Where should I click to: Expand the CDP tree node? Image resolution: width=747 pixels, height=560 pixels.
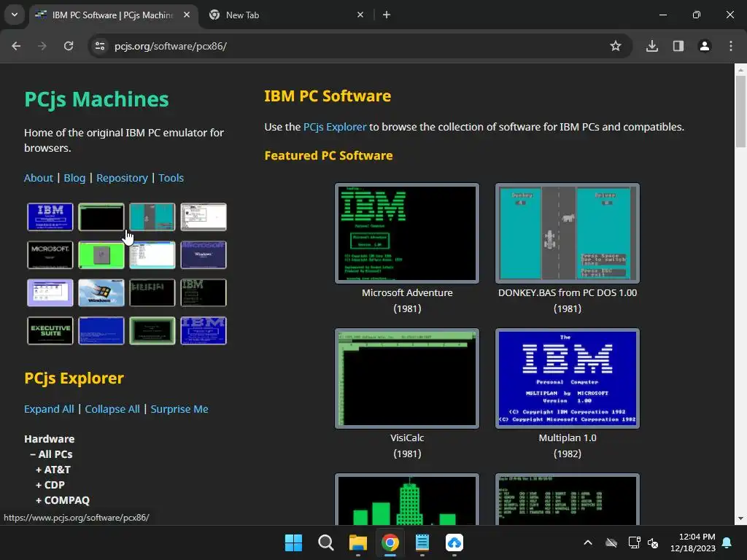click(50, 485)
